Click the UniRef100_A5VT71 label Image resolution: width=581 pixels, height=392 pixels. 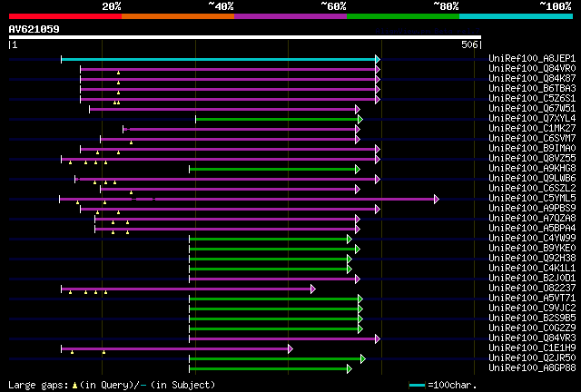tap(532, 299)
